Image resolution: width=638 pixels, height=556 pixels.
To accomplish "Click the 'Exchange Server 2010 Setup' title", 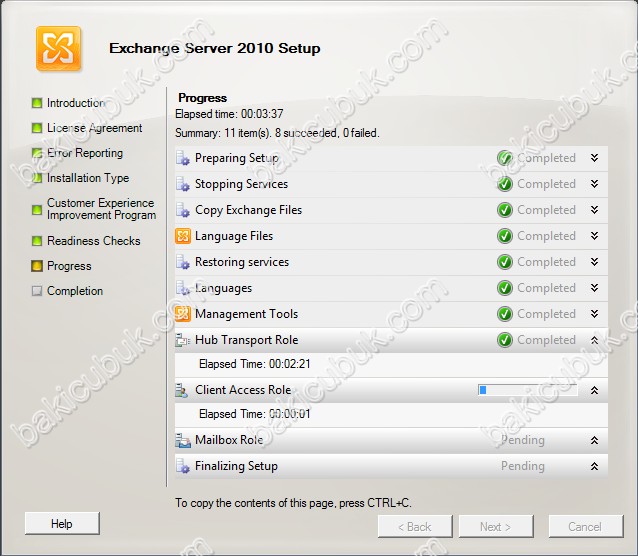I will (x=215, y=48).
